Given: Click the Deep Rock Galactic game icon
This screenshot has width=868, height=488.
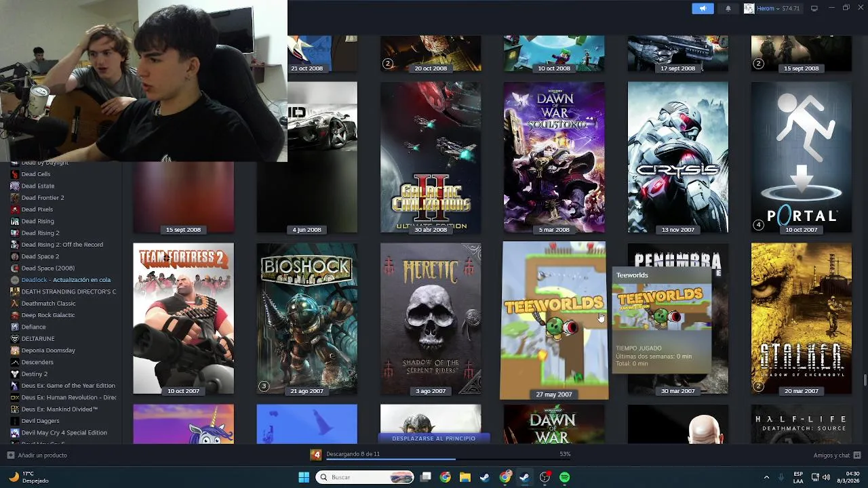Looking at the screenshot, I should point(15,315).
